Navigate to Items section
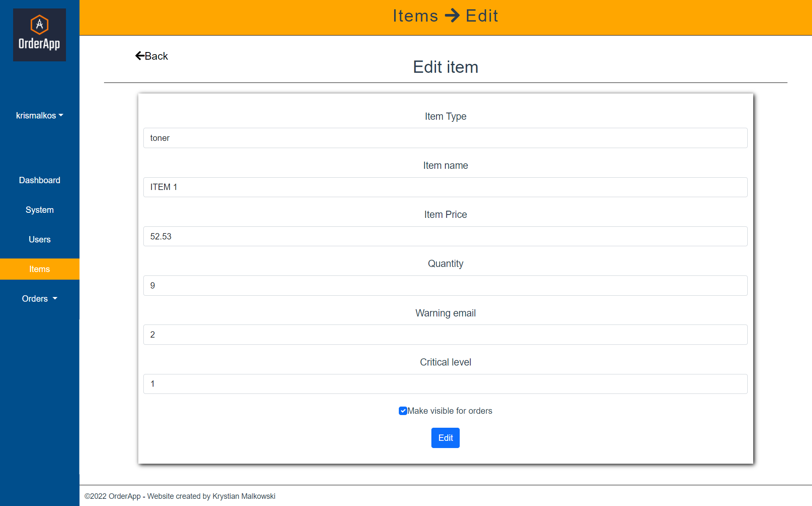This screenshot has height=506, width=812. (40, 269)
